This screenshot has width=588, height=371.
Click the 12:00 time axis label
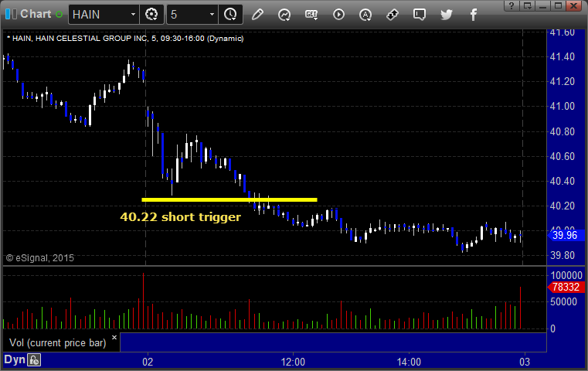click(x=293, y=362)
